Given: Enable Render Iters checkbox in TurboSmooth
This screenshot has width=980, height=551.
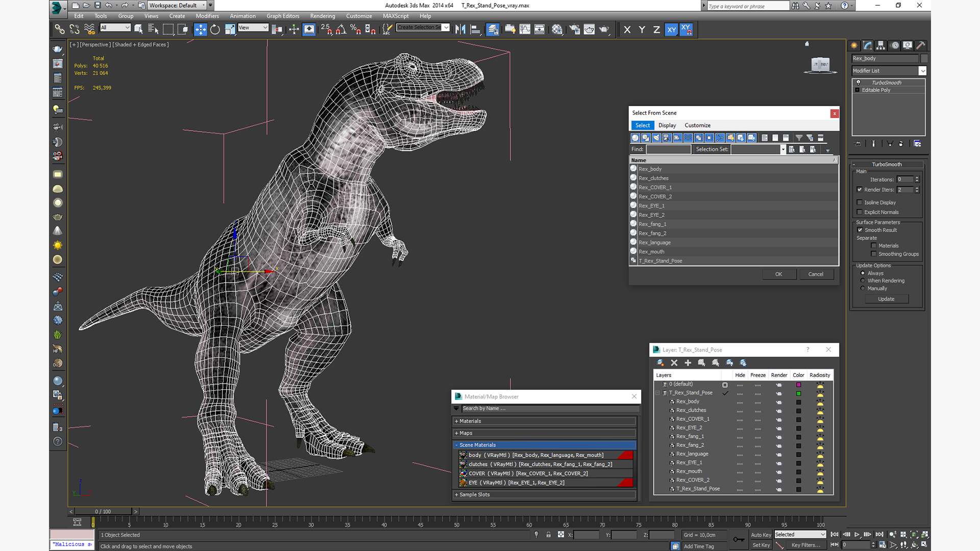Looking at the screenshot, I should pyautogui.click(x=861, y=189).
